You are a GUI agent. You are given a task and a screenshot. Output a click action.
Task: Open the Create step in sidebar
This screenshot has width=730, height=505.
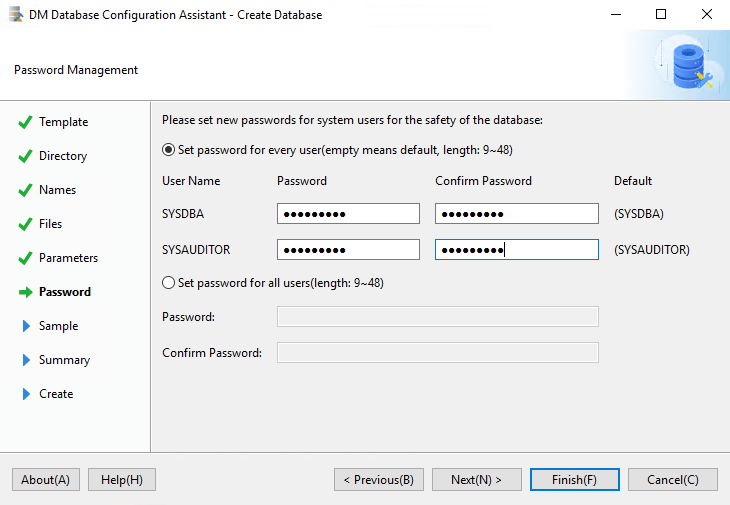(x=56, y=394)
